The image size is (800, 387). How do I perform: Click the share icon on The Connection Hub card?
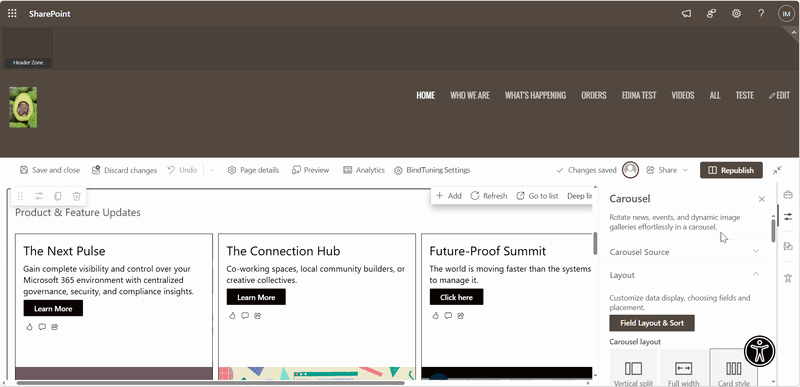pos(258,316)
